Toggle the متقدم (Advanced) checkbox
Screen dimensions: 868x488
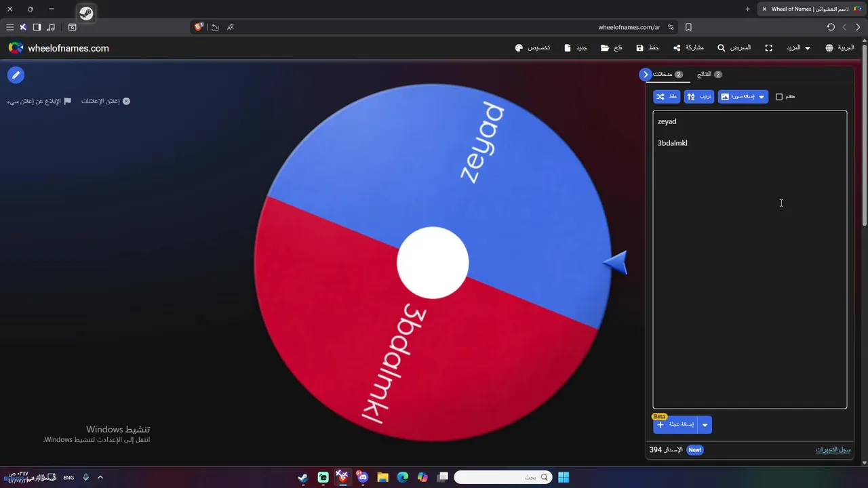pyautogui.click(x=779, y=97)
